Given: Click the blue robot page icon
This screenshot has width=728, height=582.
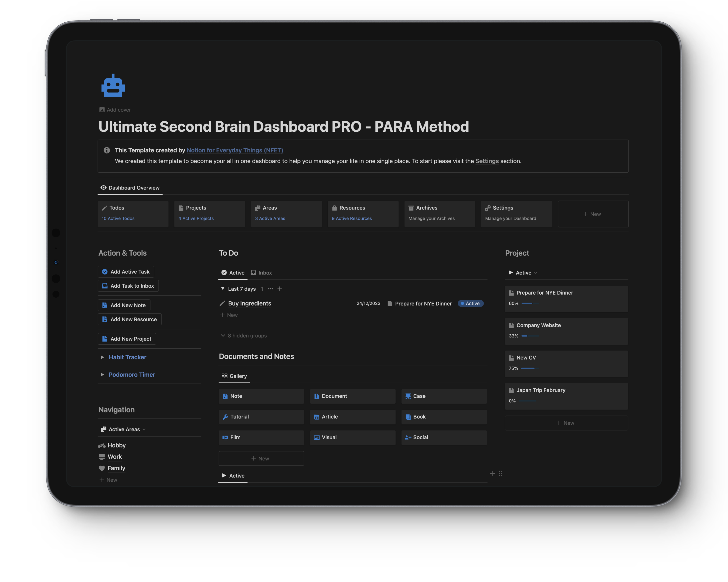Looking at the screenshot, I should tap(113, 86).
